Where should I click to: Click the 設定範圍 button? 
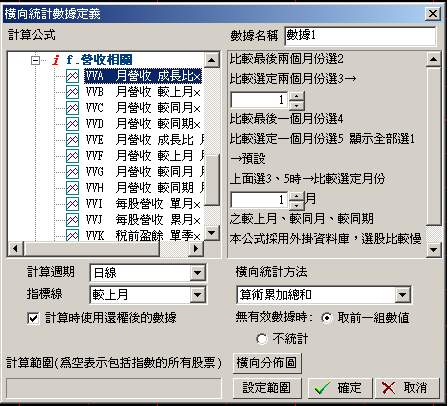point(267,388)
